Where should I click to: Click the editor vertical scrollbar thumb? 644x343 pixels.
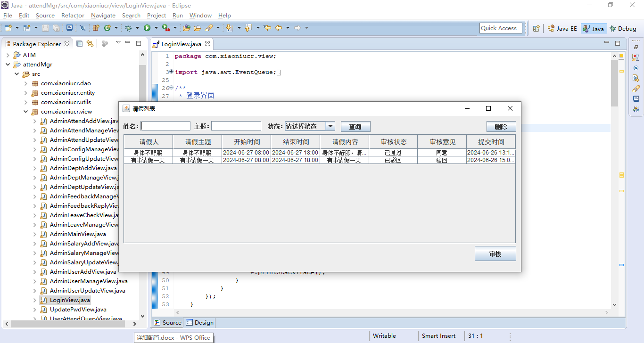click(614, 83)
